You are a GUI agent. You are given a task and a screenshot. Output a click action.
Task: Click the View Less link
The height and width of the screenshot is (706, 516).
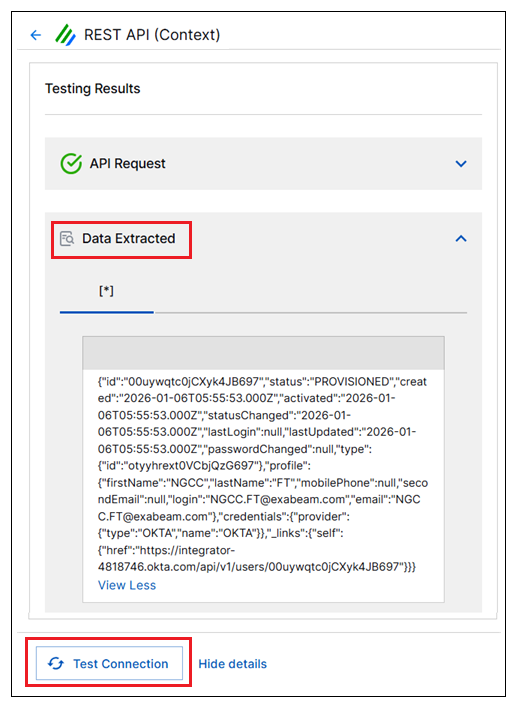pos(127,585)
